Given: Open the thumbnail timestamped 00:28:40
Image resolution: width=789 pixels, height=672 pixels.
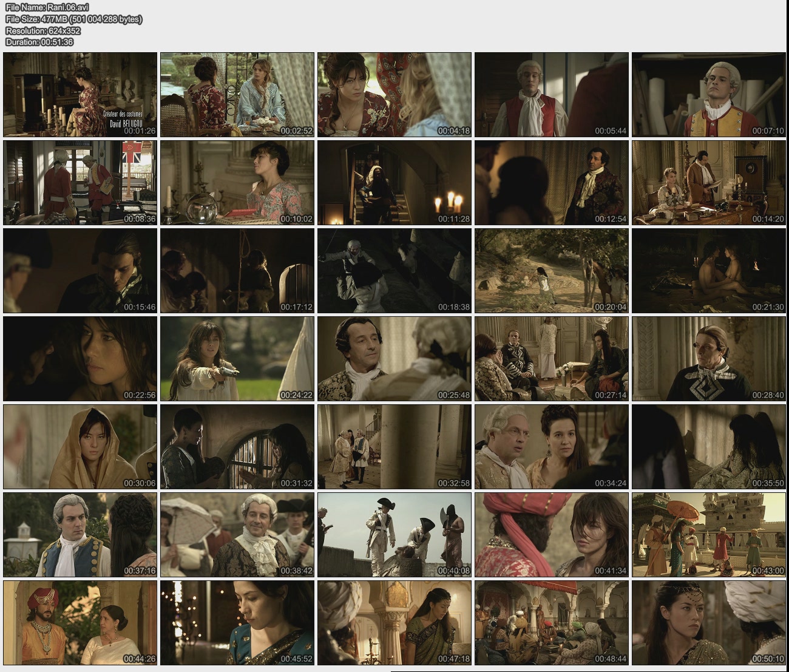Looking at the screenshot, I should pyautogui.click(x=709, y=359).
